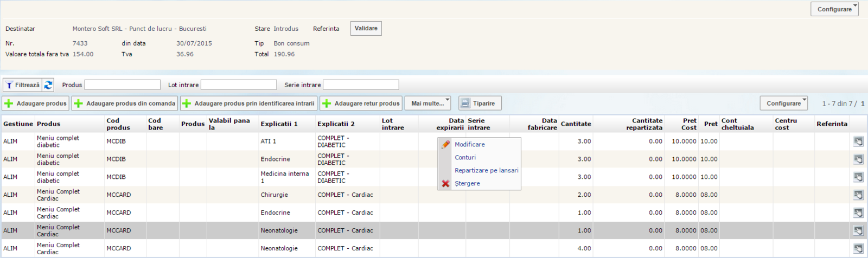Choose Stergere in the context menu
This screenshot has height=258, width=868.
[x=467, y=184]
